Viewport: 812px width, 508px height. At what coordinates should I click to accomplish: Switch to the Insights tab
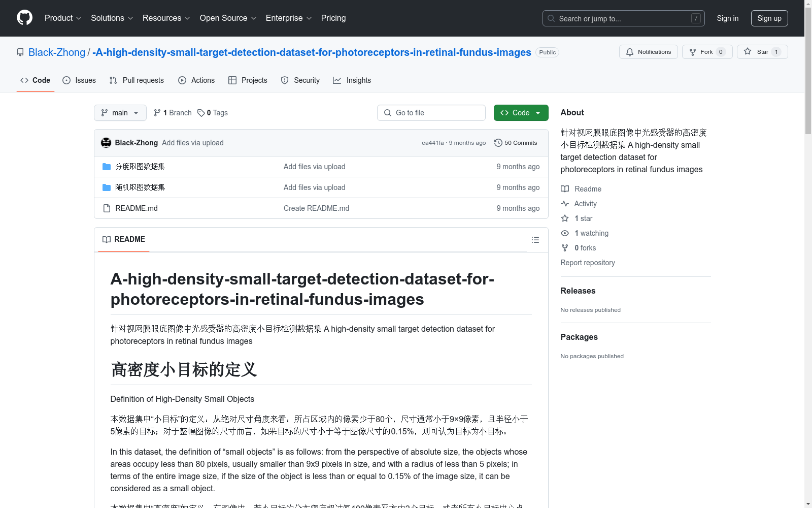click(352, 80)
